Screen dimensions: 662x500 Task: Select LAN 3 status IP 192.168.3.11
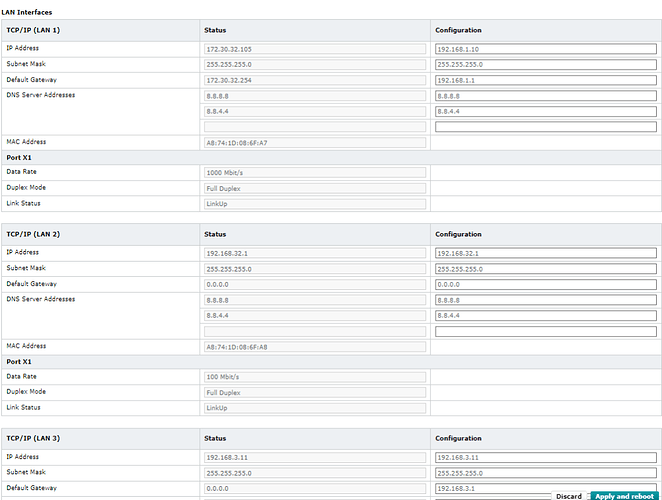[x=315, y=457]
